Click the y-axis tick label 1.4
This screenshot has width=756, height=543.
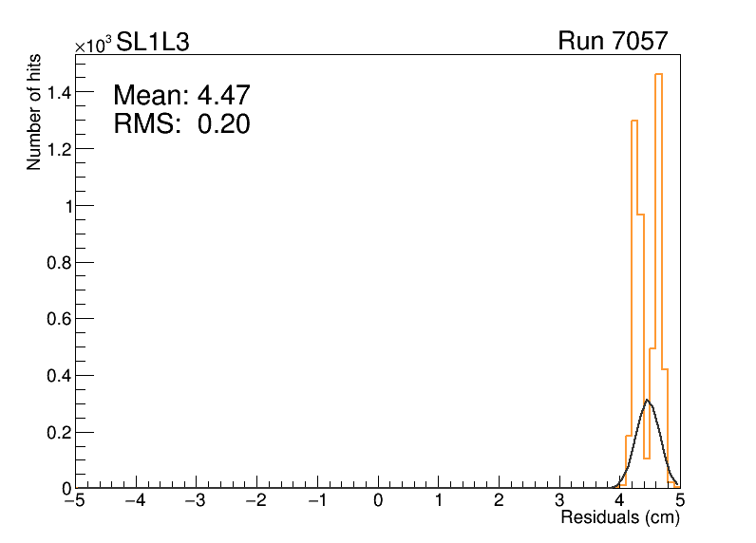click(57, 92)
